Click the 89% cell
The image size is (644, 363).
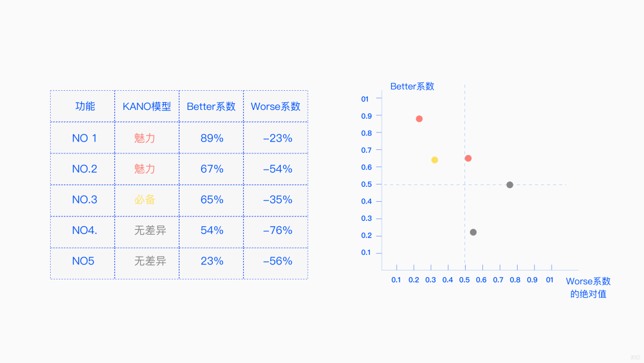click(x=212, y=138)
